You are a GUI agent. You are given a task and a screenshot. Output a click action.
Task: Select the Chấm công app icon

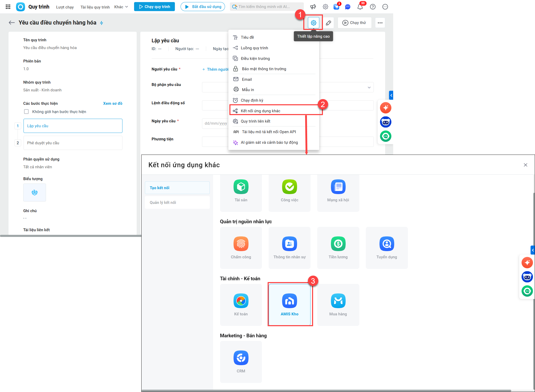241,244
